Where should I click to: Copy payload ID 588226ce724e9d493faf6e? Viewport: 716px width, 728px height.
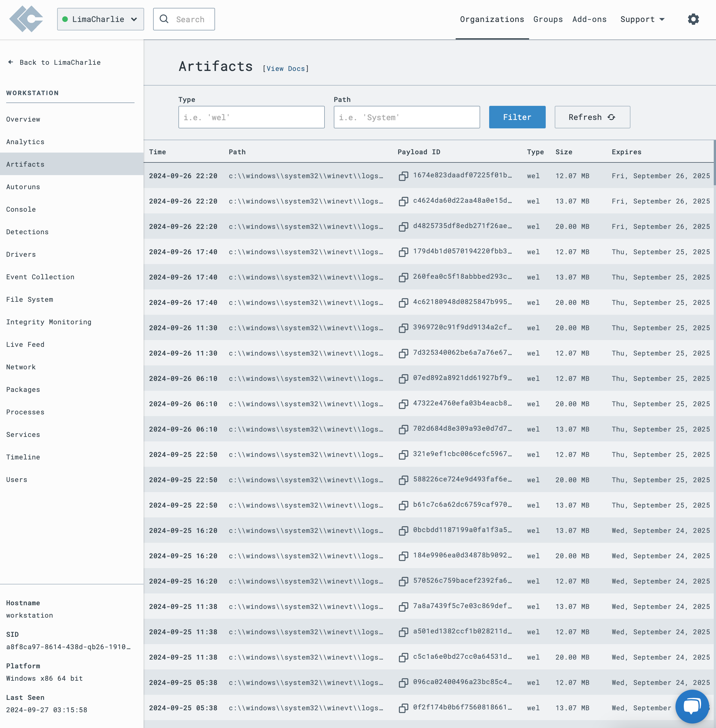(404, 480)
